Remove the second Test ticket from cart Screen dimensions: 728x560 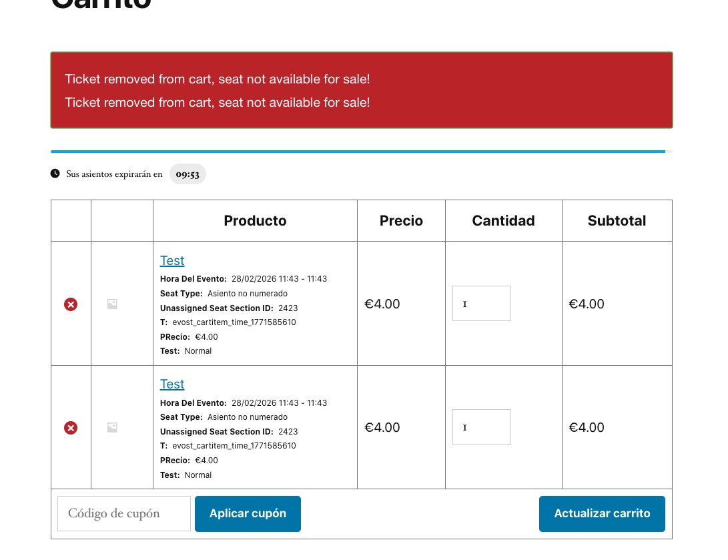71,428
